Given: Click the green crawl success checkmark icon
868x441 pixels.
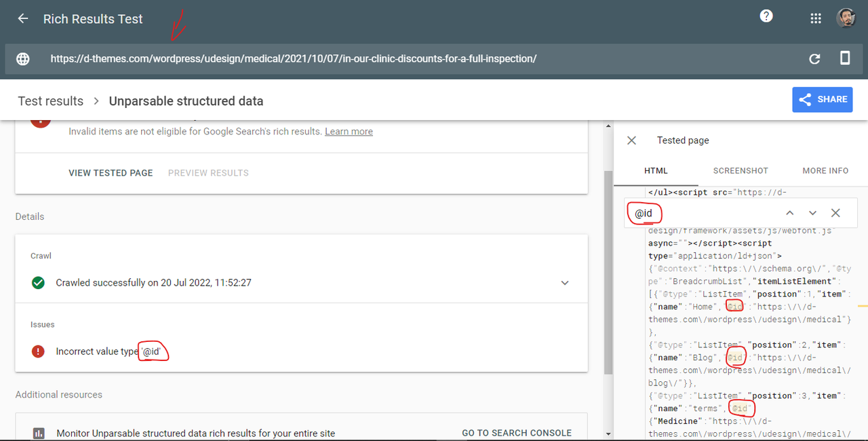Looking at the screenshot, I should pos(39,282).
